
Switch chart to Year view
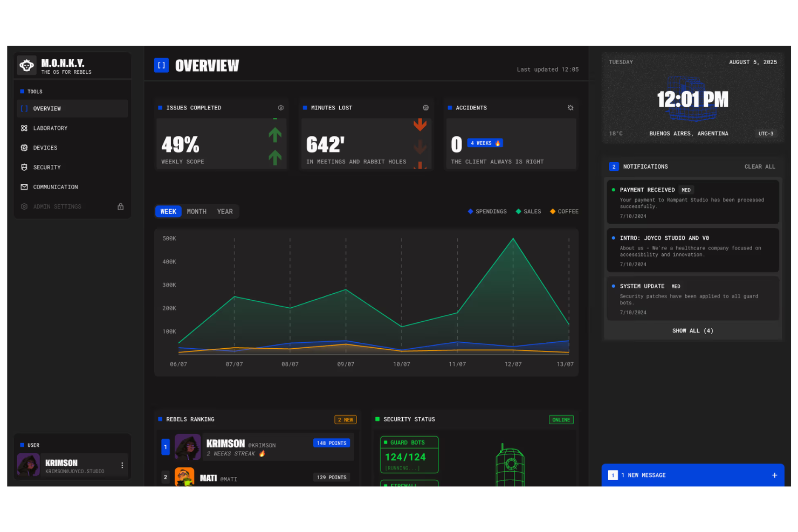point(225,212)
